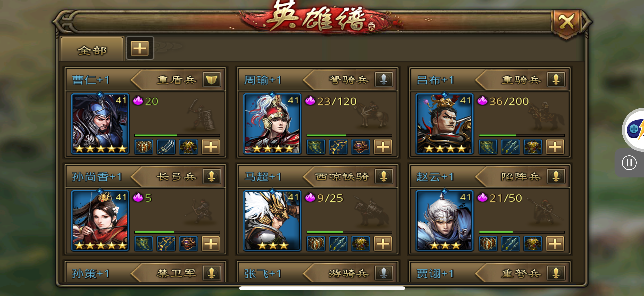The height and width of the screenshot is (296, 644).
Task: Pause using the side overlay pause button
Action: point(629,163)
